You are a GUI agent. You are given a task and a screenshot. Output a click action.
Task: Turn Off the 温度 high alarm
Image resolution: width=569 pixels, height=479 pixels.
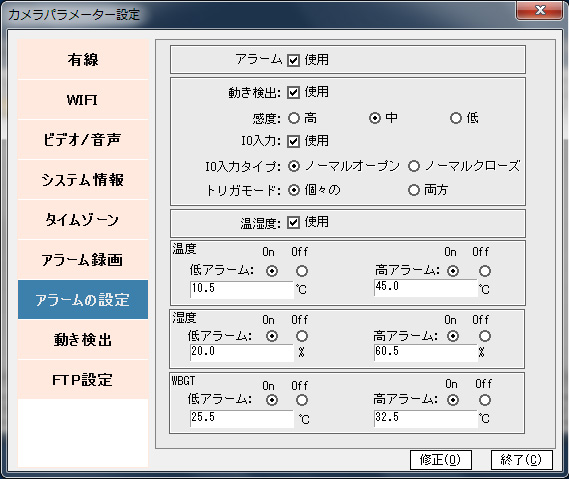[485, 271]
